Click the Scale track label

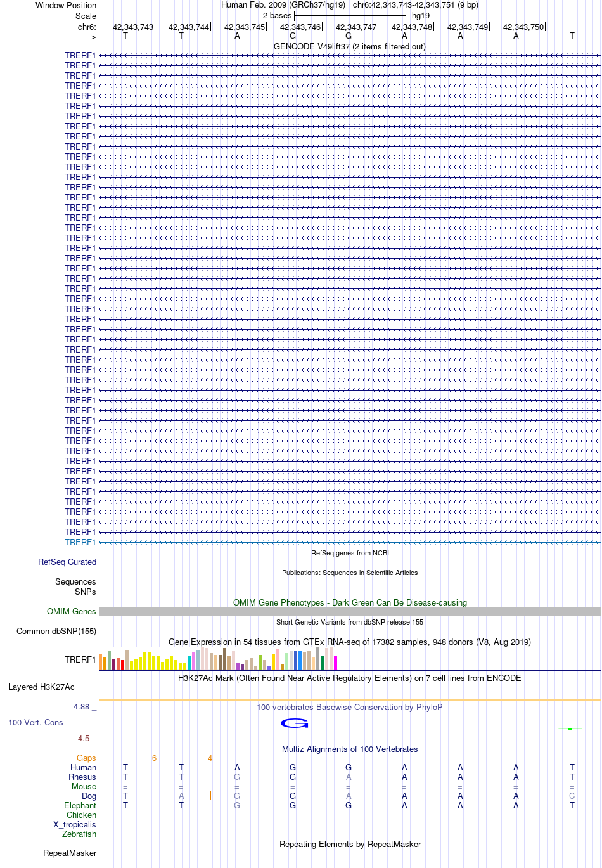(x=86, y=16)
